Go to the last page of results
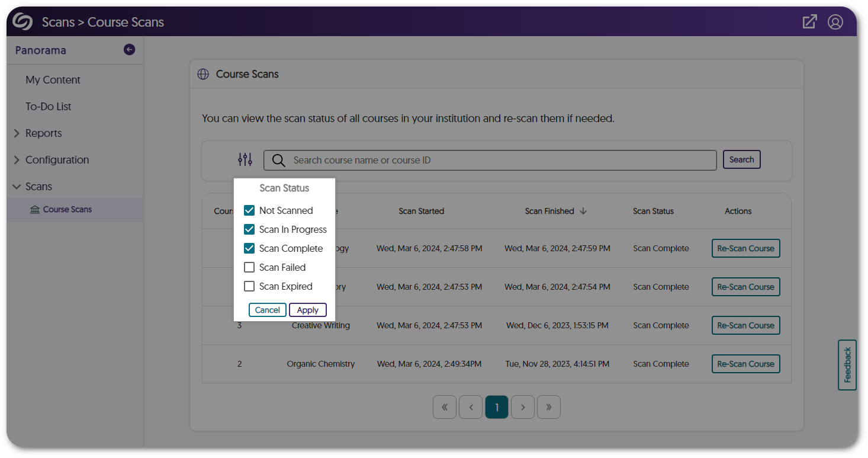The image size is (868, 458). coord(549,407)
